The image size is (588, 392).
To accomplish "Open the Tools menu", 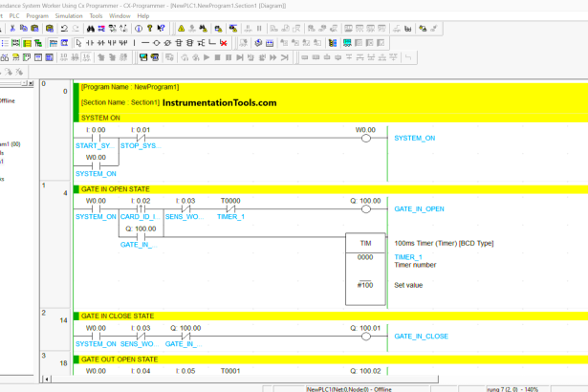I will 96,16.
